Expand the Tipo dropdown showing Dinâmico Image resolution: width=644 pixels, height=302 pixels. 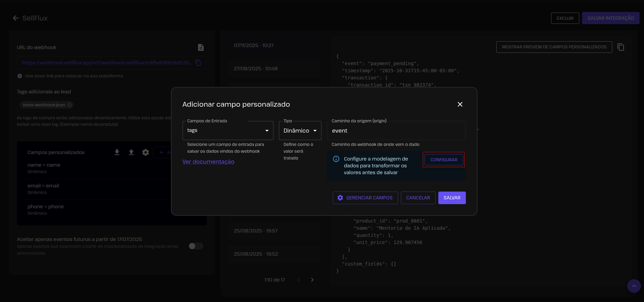point(300,131)
